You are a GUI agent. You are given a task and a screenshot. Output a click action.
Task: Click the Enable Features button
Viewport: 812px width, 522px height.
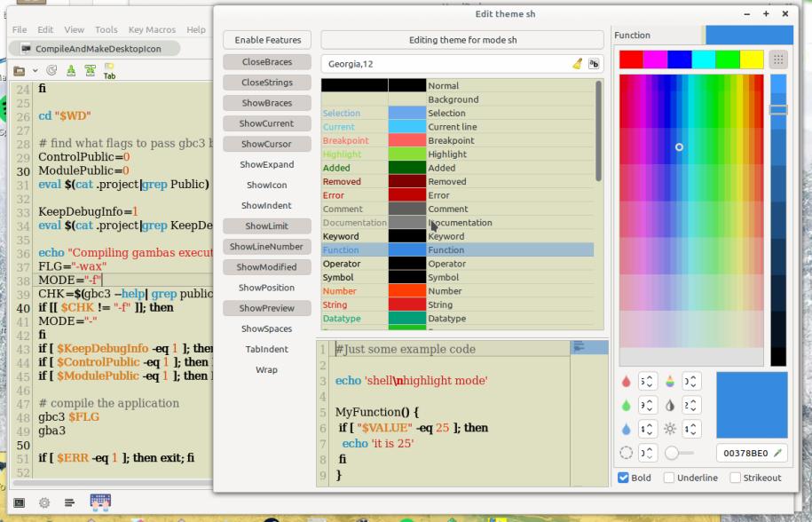click(267, 40)
